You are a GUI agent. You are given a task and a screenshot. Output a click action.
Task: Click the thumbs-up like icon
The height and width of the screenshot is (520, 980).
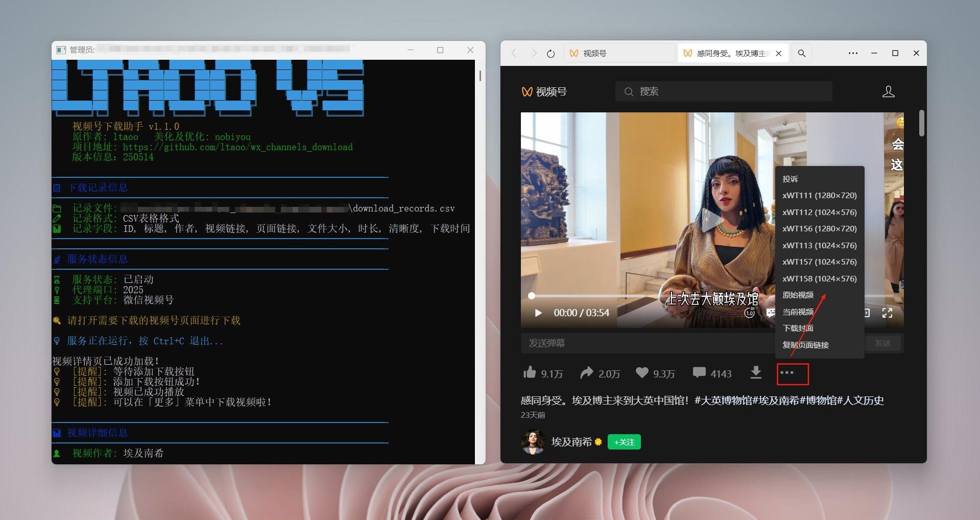click(x=530, y=372)
